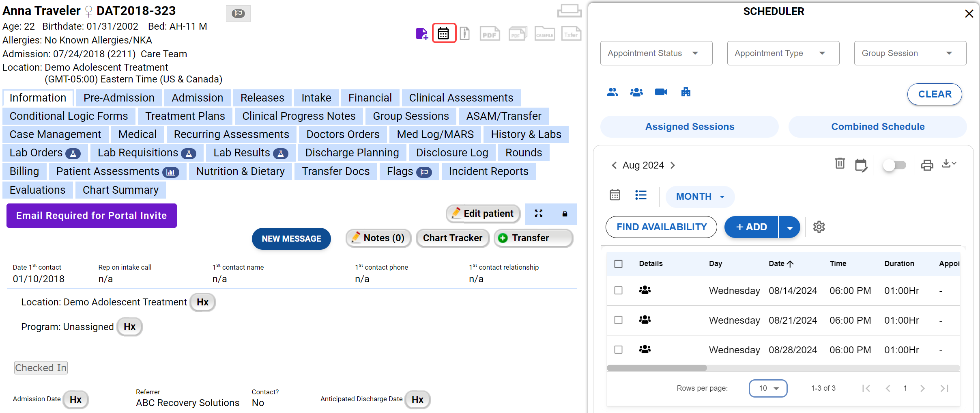Click the FIND AVAILABILITY button
The image size is (980, 413).
click(661, 227)
